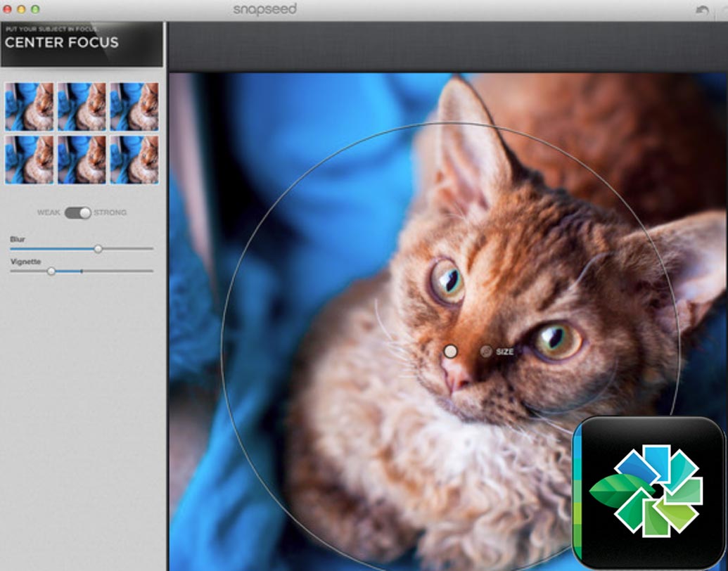728x571 pixels.
Task: Click the snapseed title text
Action: point(265,9)
